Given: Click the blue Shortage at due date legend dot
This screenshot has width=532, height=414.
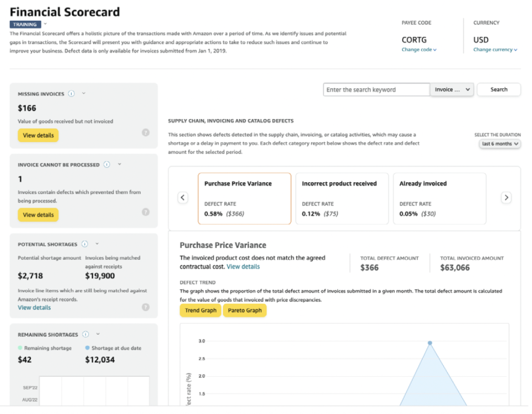Looking at the screenshot, I should 87,348.
